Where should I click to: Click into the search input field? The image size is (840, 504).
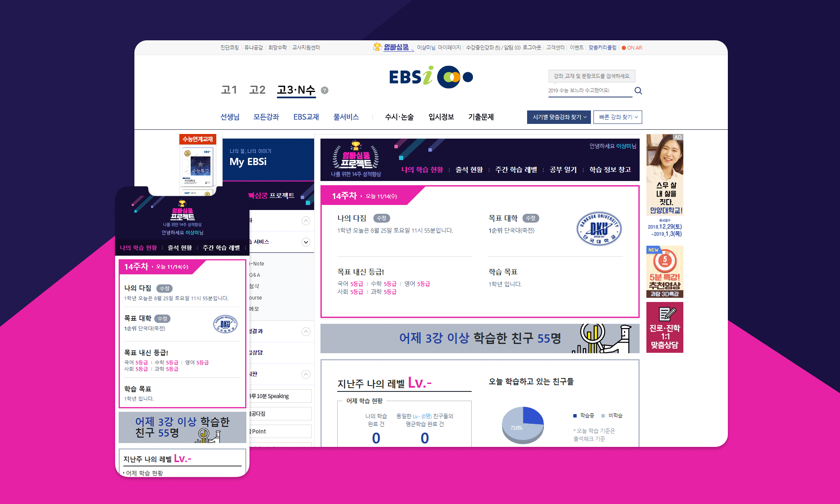click(590, 91)
